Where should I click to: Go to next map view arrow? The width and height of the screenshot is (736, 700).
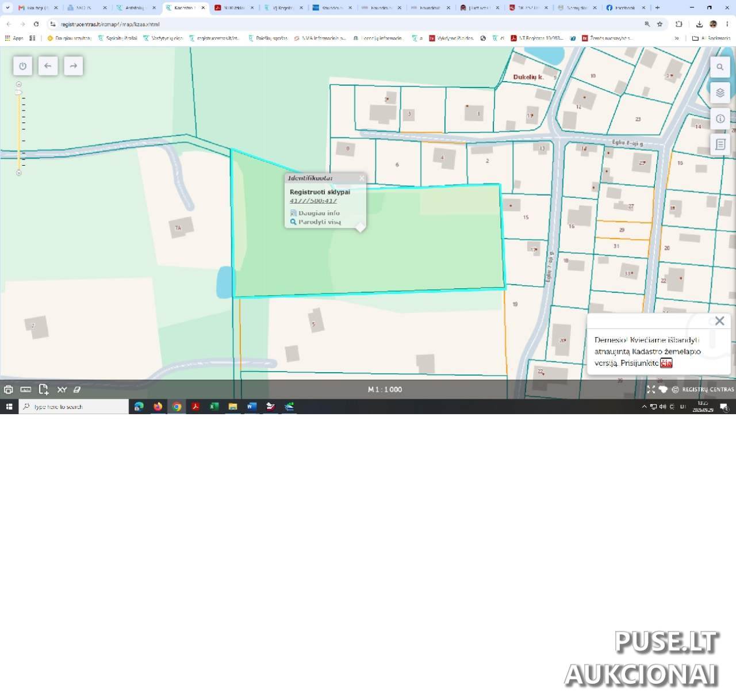[x=73, y=66]
